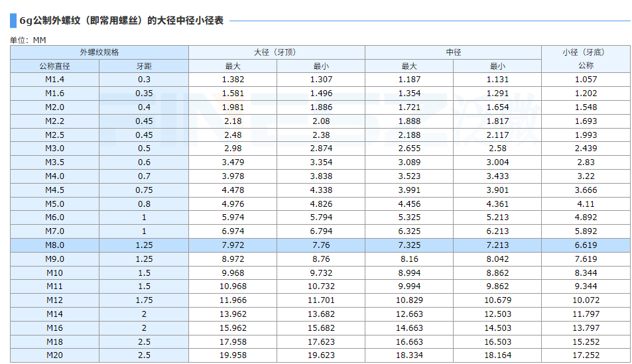Viewport: 632px width, 364px height.
Task: Click the 最小 subheader under 中径
Action: pos(497,66)
